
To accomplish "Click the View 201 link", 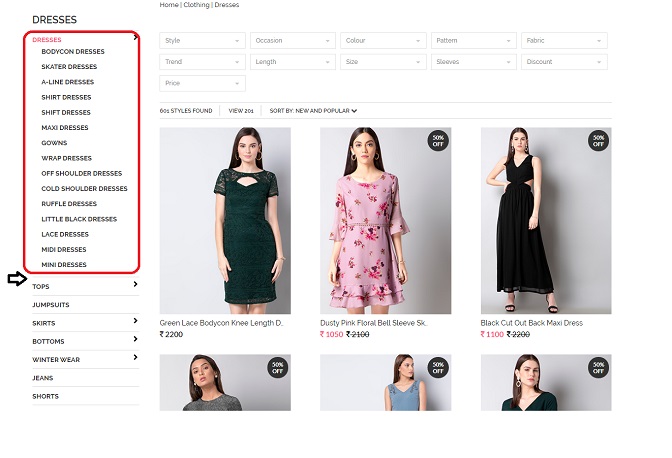I will [x=241, y=111].
